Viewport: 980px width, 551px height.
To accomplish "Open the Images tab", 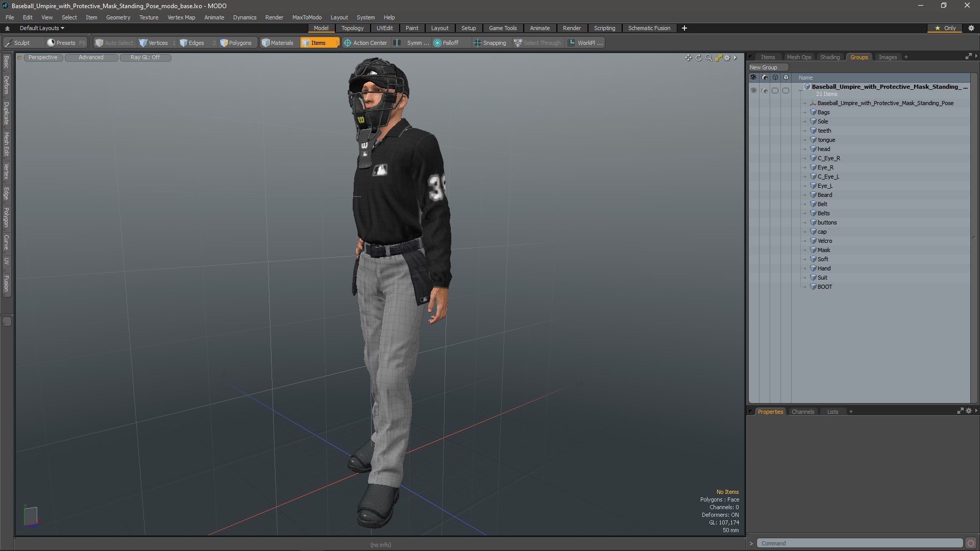I will pyautogui.click(x=887, y=57).
